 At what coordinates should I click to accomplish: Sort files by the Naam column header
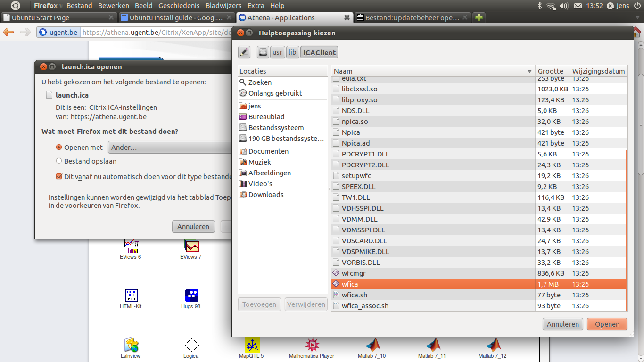click(x=432, y=71)
